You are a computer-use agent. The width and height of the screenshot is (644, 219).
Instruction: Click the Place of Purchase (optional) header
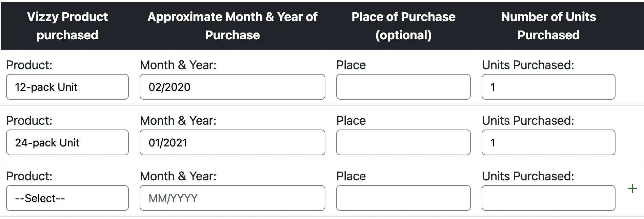403,26
